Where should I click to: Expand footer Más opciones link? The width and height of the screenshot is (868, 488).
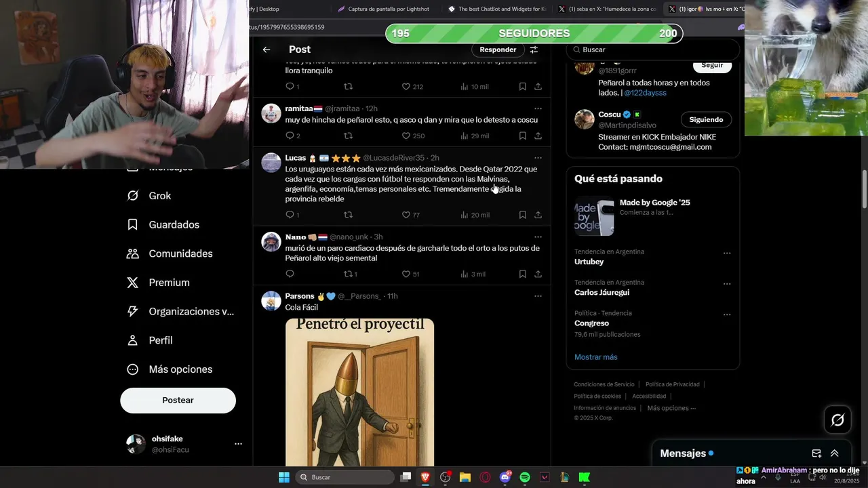[x=671, y=408]
